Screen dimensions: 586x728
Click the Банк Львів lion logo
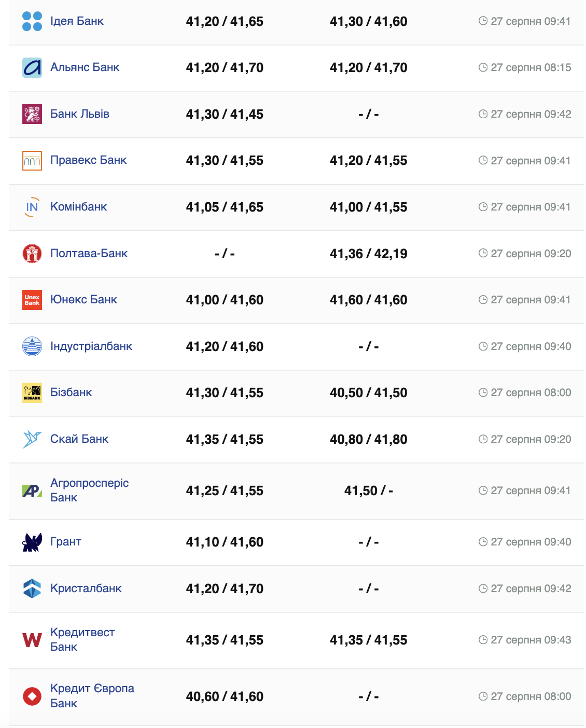pyautogui.click(x=32, y=114)
